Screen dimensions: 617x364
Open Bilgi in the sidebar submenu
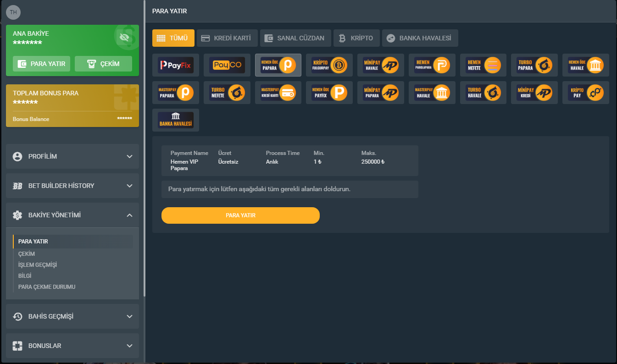tap(25, 276)
